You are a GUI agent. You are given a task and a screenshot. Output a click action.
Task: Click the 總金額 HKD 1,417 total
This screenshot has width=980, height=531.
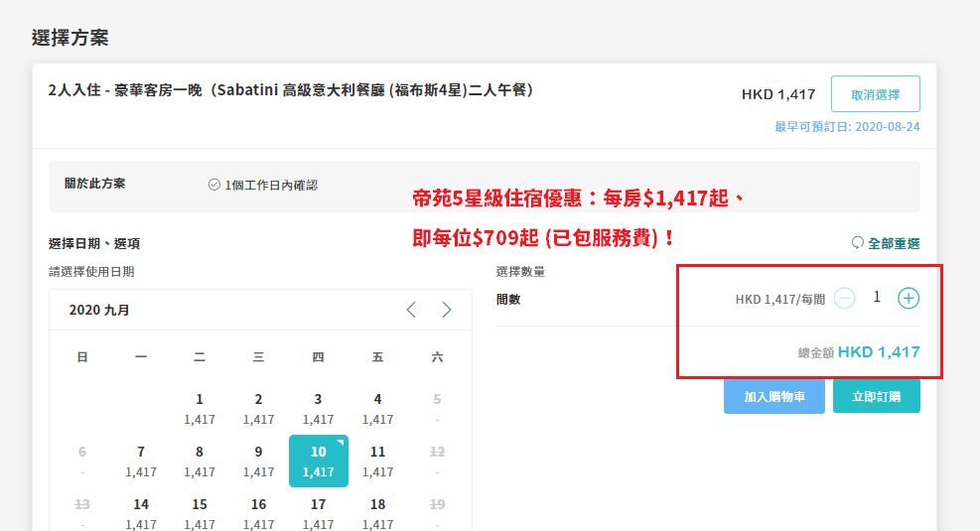click(858, 352)
